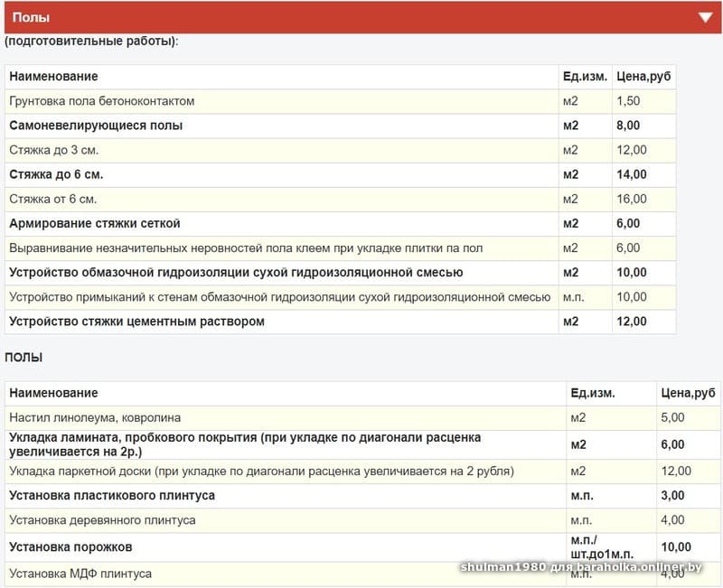
Task: Select the 'Укладка паркетной доски' row name
Action: pyautogui.click(x=261, y=471)
